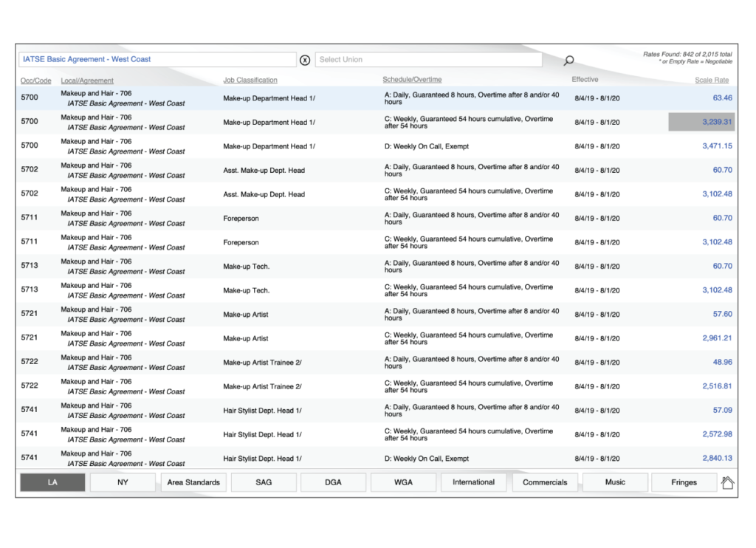Screen dimensions: 756x548
Task: Click the 3,471.15 scale rate
Action: [x=717, y=146]
